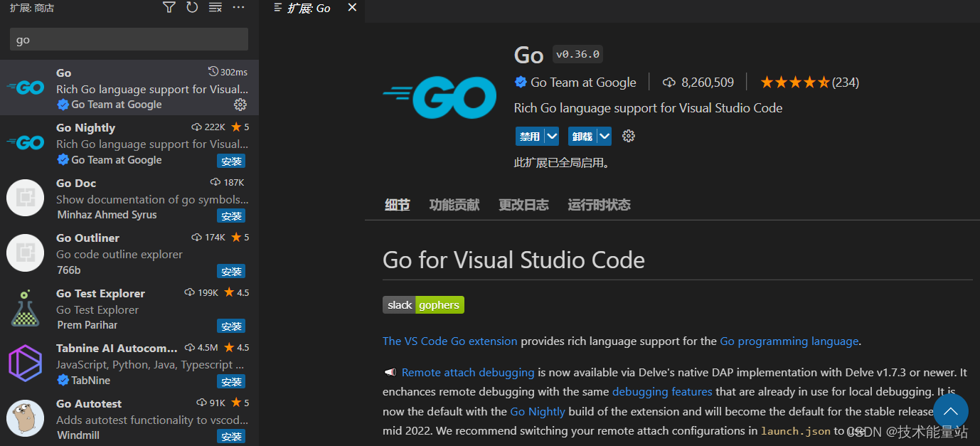Screen dimensions: 980x446
Task: Click the Go Team at Google publisher link
Action: click(583, 83)
